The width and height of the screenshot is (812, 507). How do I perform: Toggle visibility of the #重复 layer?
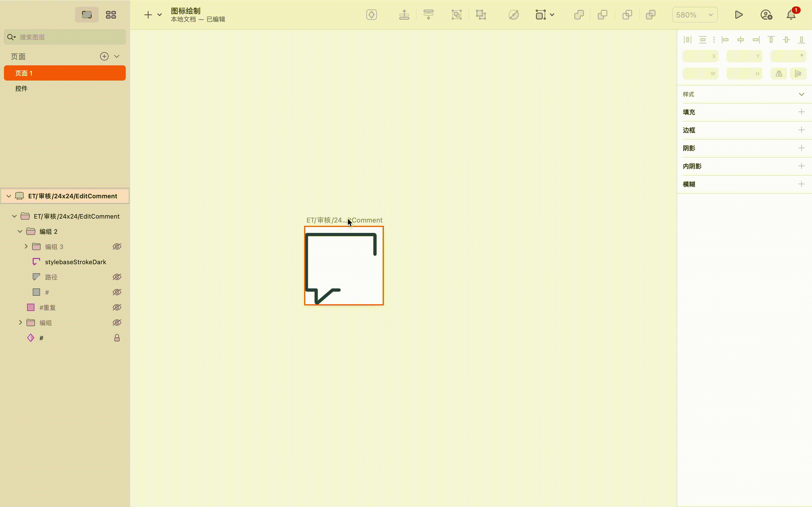(117, 308)
